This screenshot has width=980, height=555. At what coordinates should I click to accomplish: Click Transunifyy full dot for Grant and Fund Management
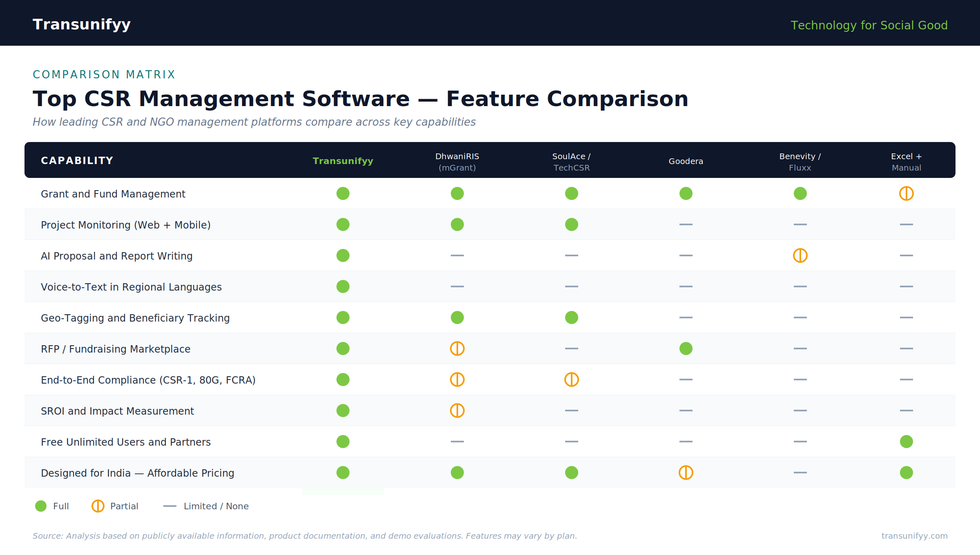coord(343,193)
